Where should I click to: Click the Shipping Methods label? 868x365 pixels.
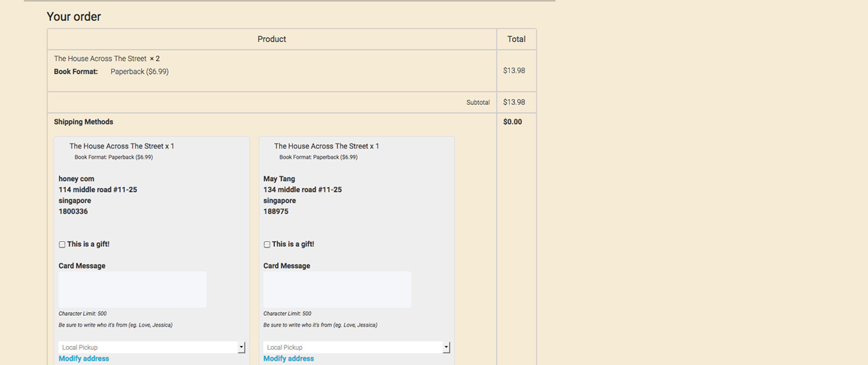pyautogui.click(x=84, y=122)
